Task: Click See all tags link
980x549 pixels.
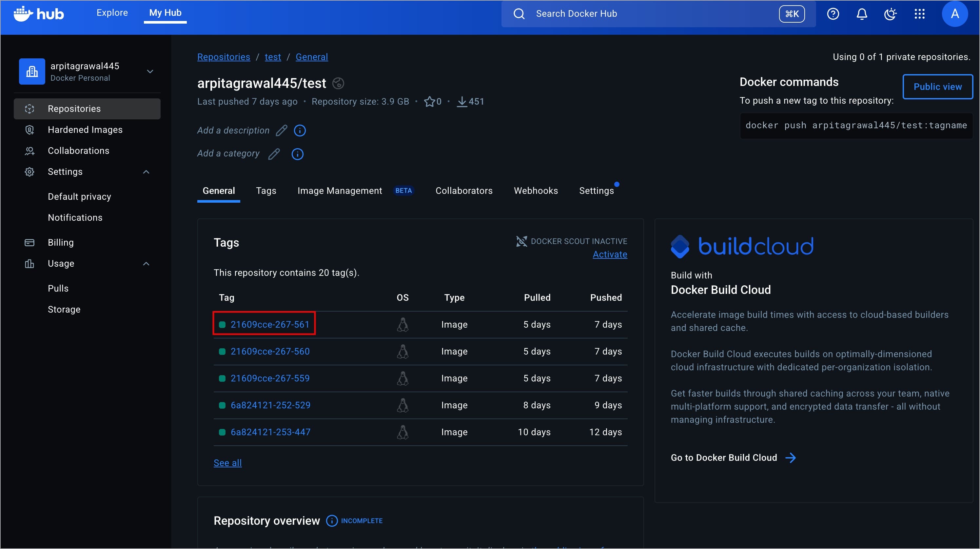Action: pyautogui.click(x=227, y=463)
